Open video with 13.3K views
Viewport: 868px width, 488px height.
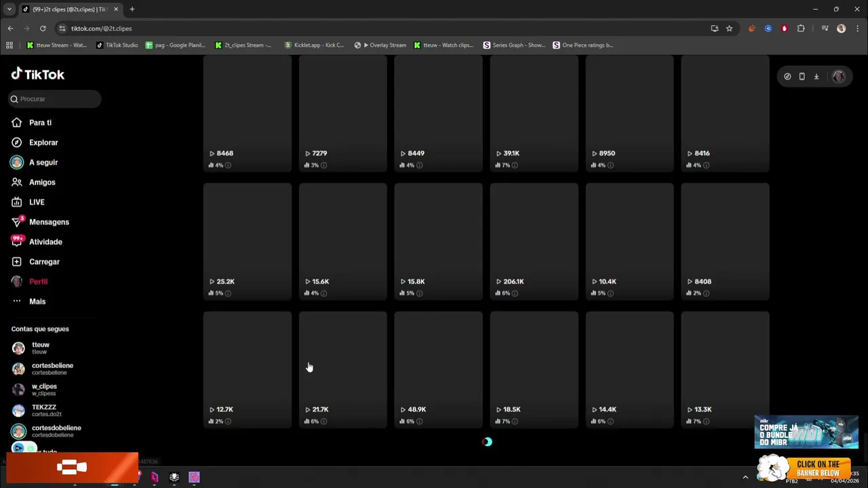[726, 370]
